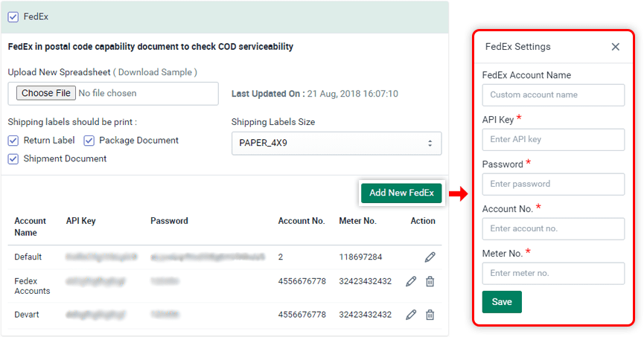Save the FedEx settings

coord(502,302)
